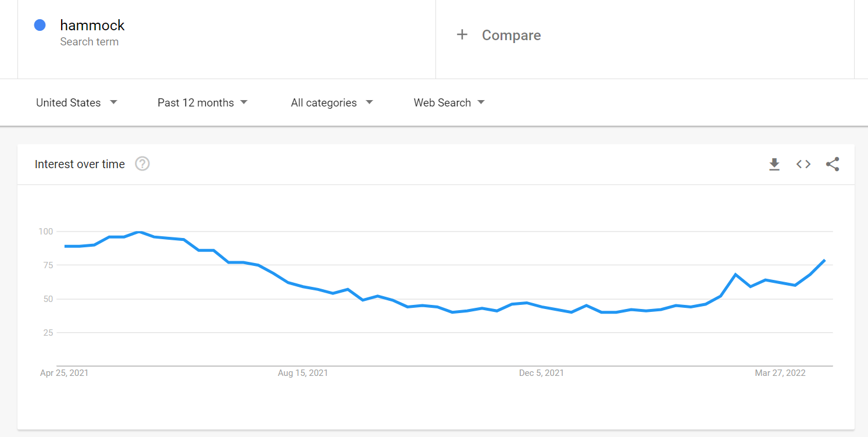Click the trend line's peak near 100
This screenshot has height=437, width=868.
[139, 232]
